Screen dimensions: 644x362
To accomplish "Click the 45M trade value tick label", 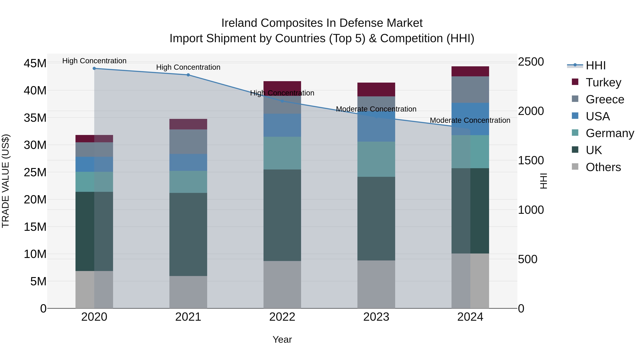I will [x=35, y=63].
